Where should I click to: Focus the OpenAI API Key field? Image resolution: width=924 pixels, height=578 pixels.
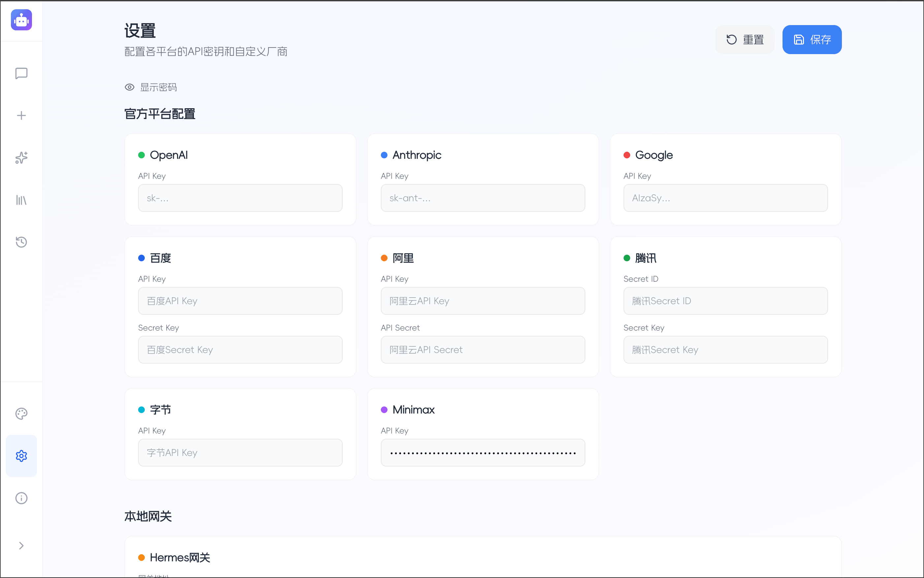point(240,198)
